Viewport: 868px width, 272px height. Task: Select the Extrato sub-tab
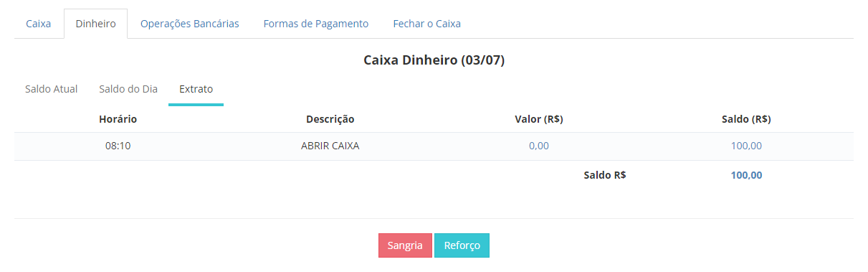pos(196,89)
